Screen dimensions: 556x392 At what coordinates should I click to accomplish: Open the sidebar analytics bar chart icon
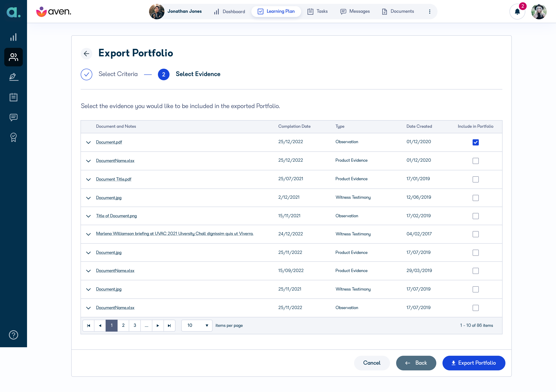14,37
